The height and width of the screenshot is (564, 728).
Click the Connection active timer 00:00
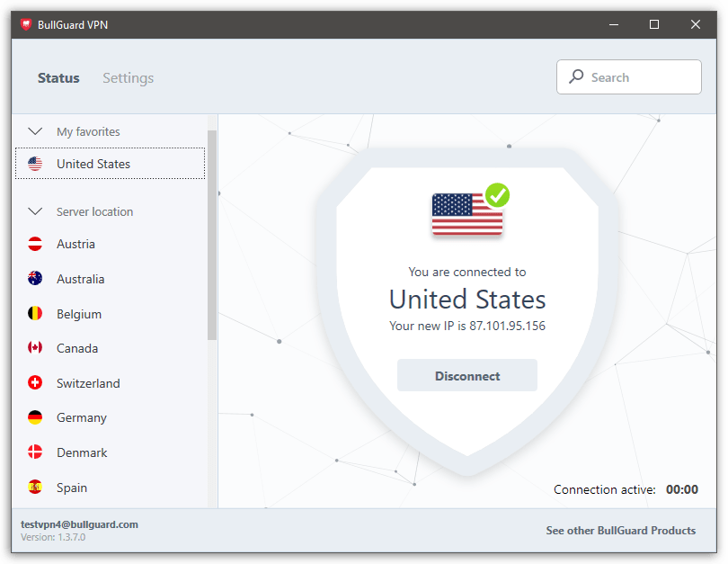point(682,489)
